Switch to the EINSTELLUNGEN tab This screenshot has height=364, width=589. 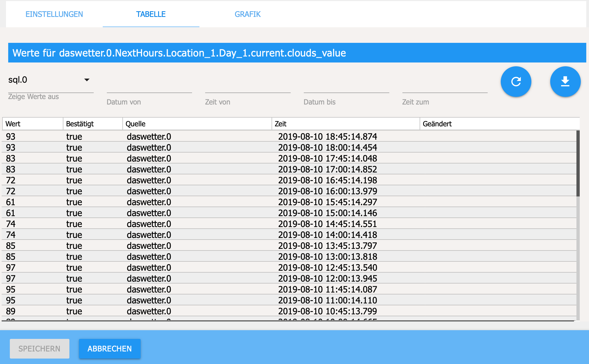[x=54, y=14]
